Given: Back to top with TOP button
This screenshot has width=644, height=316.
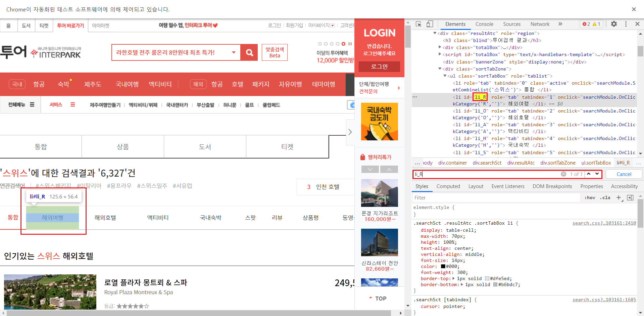Looking at the screenshot, I should [378, 299].
